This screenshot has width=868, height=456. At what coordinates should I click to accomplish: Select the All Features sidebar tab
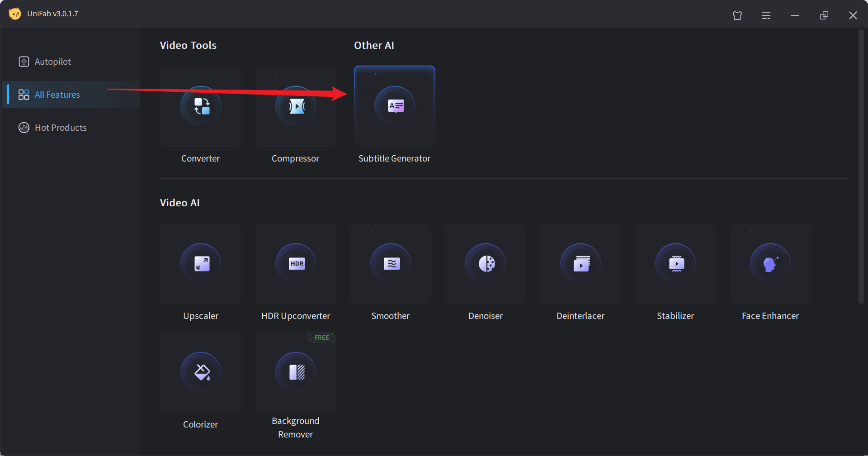click(71, 95)
